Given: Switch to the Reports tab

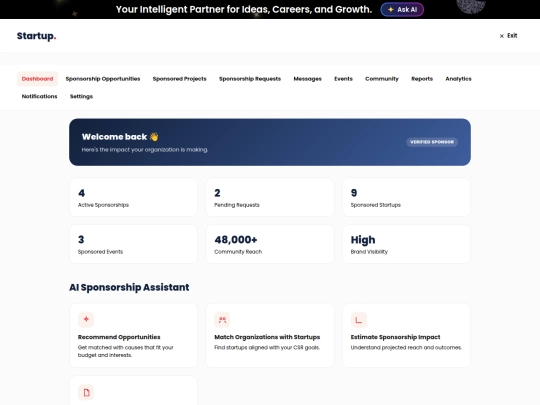Looking at the screenshot, I should [x=422, y=79].
